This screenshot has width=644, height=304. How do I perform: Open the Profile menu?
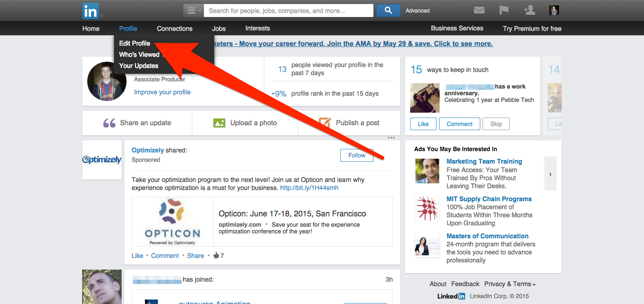128,29
